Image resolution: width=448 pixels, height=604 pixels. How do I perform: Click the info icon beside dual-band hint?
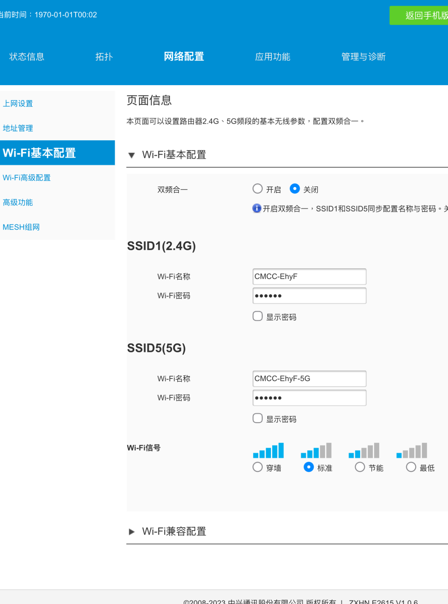(257, 208)
